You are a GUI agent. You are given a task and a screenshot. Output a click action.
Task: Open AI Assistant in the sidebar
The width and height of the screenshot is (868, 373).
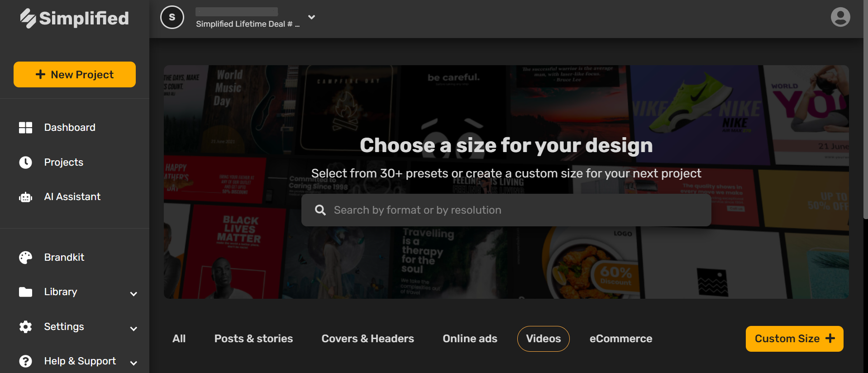pos(72,197)
